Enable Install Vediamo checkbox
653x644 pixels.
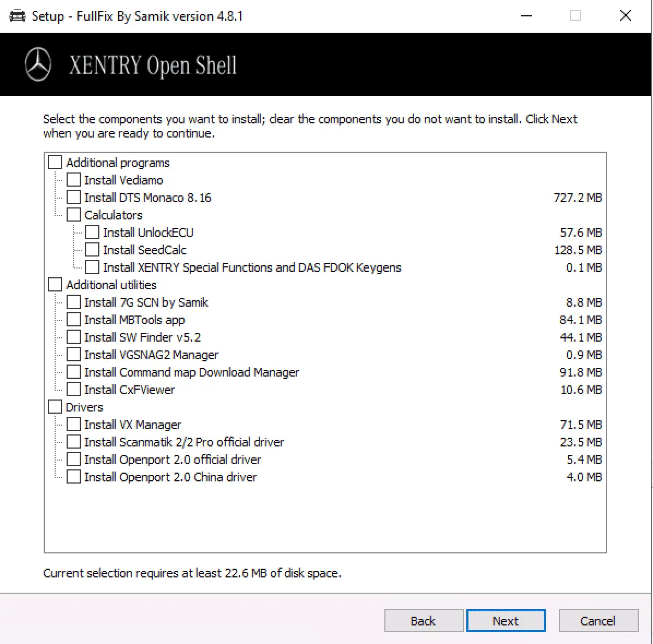(x=73, y=180)
